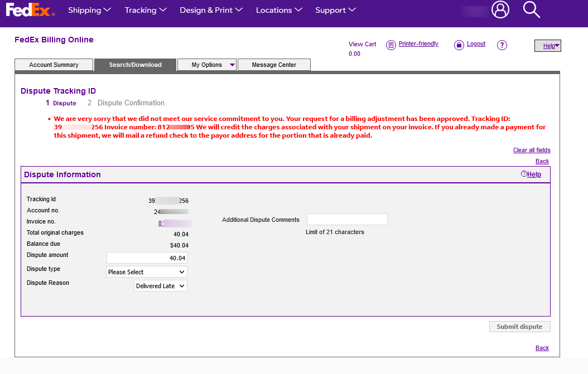Click the Back link above Dispute Information
The image size is (588, 374).
(x=542, y=162)
